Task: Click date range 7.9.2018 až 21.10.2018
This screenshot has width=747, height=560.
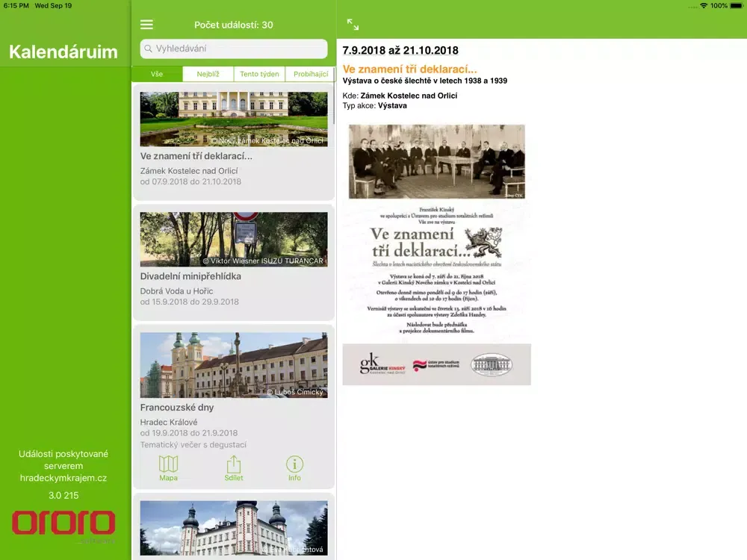Action: (400, 51)
